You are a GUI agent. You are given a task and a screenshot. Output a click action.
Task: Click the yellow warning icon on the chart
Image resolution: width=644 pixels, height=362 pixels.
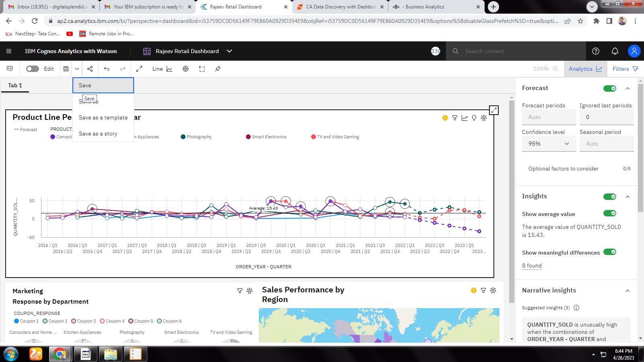tap(445, 118)
